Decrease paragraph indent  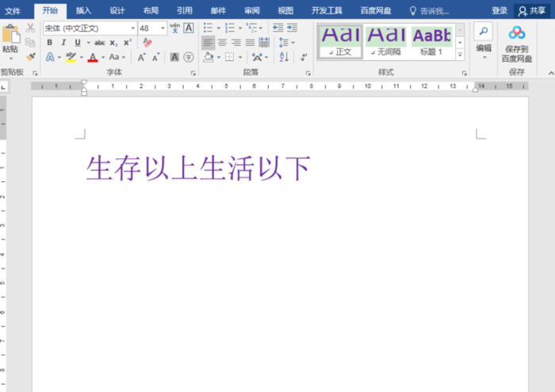277,28
